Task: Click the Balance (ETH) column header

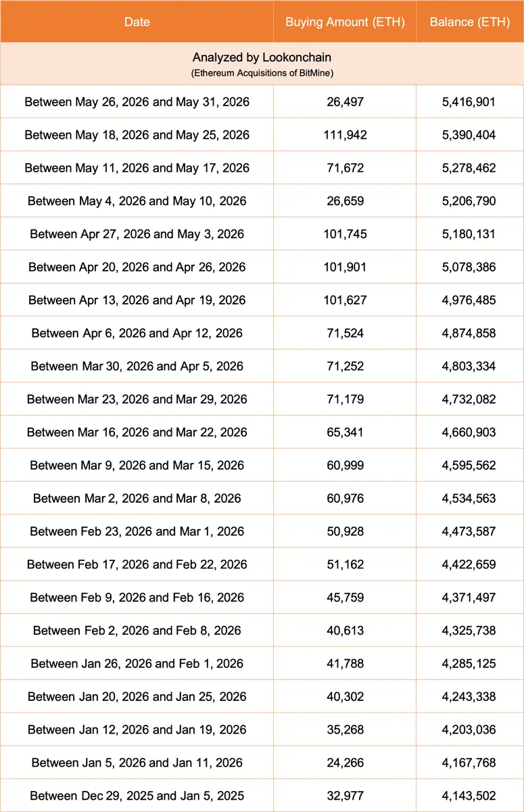Action: pos(469,22)
